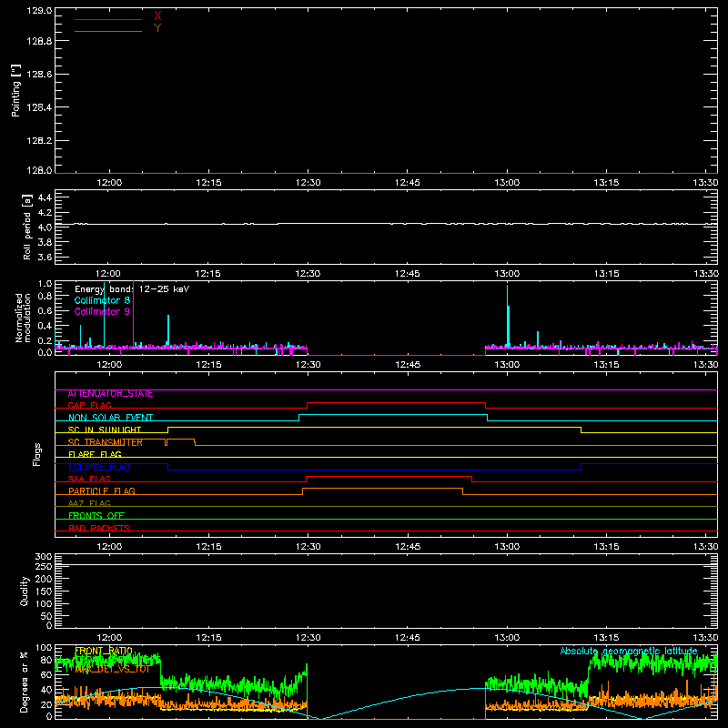This screenshot has width=728, height=728.
Task: Click the tall cyan modulation spike at 13:00
Action: 508,316
